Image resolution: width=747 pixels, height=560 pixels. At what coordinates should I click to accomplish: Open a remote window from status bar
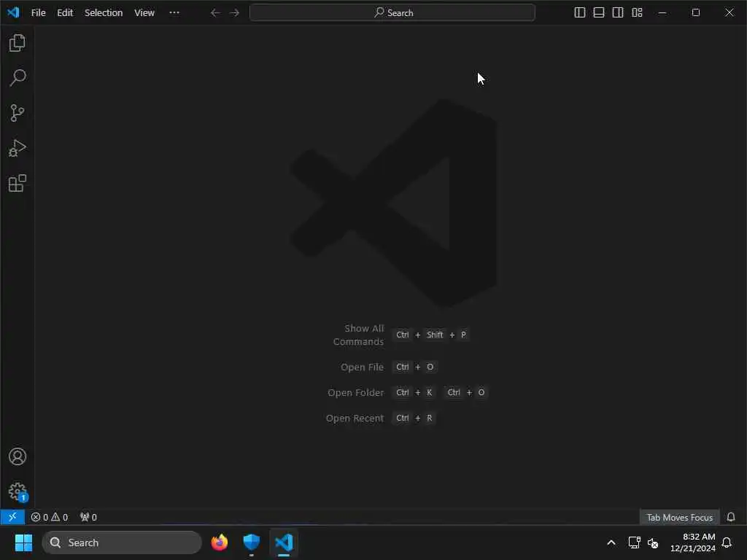[12, 517]
